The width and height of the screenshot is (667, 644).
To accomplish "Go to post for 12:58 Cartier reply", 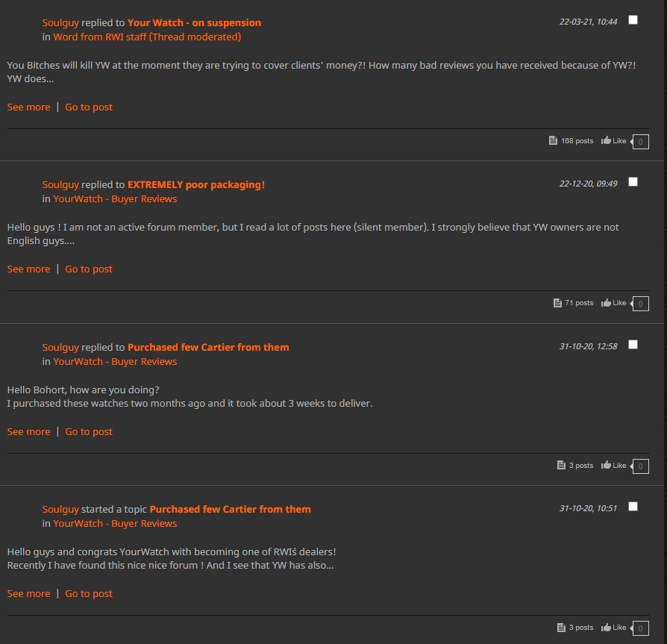I will [x=89, y=432].
